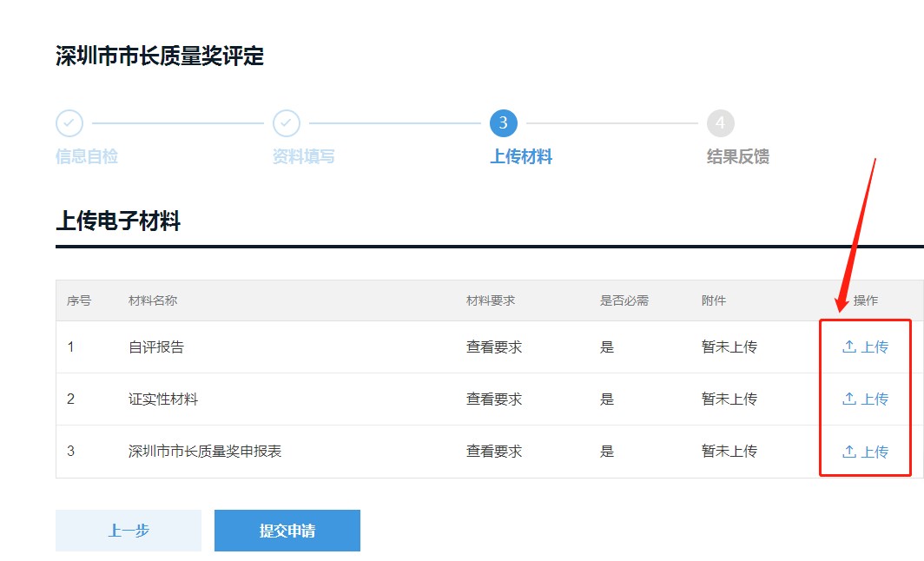924x561 pixels.
Task: Click the 序号 column header
Action: click(x=79, y=300)
